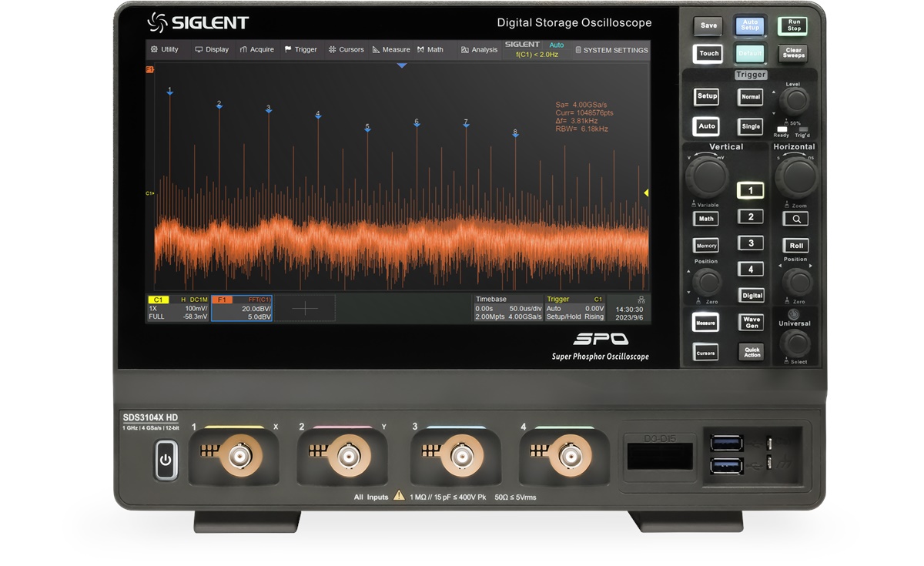
Task: Toggle touchscreen with the Touch button
Action: pyautogui.click(x=707, y=53)
